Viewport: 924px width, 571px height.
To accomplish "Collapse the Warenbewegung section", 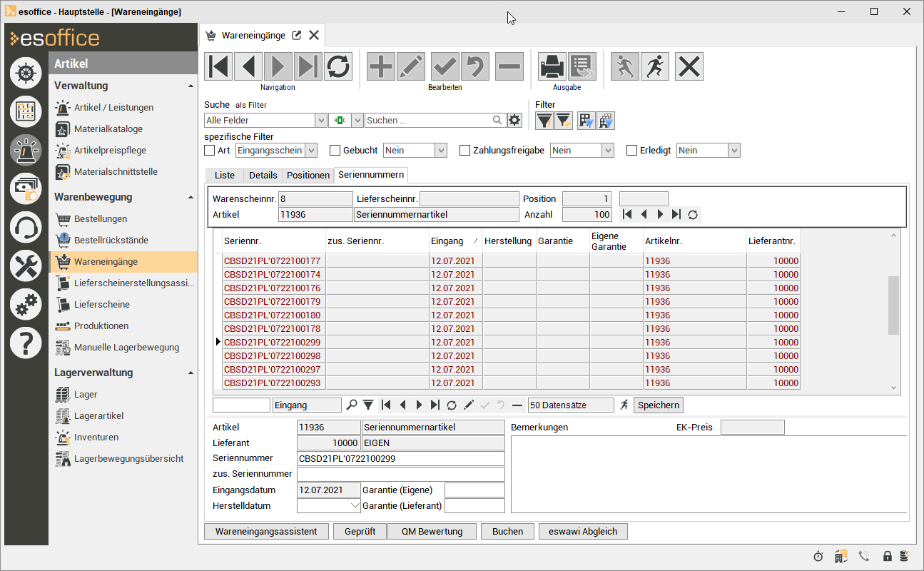I will click(x=191, y=197).
